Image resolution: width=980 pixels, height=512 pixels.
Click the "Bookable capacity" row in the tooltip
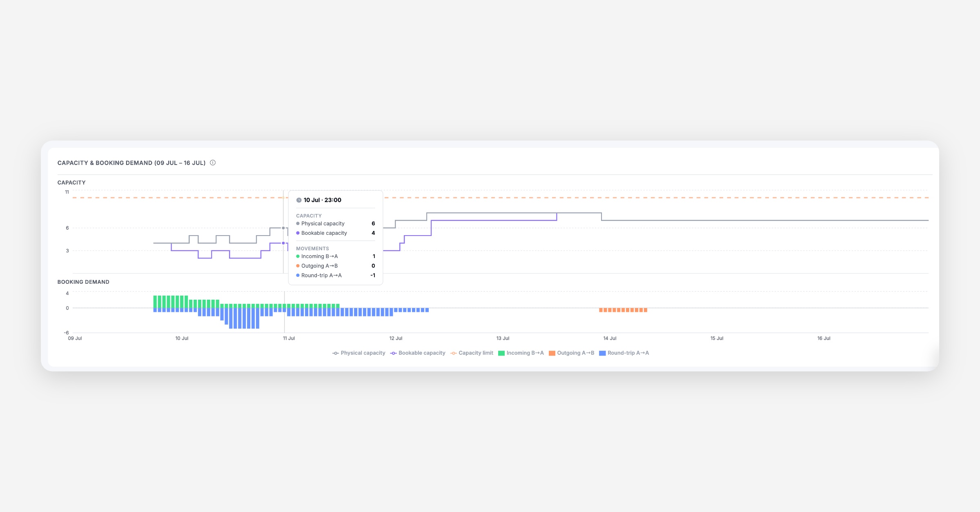point(336,233)
